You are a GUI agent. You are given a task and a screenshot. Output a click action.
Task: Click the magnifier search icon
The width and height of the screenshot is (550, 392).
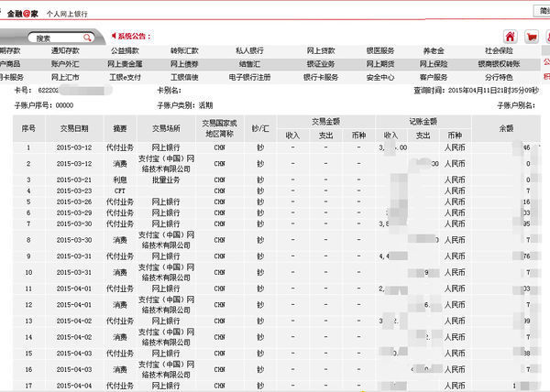(x=87, y=38)
